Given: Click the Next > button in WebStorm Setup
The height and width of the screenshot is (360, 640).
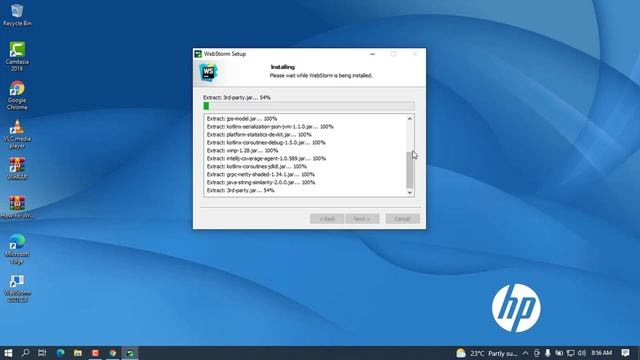Looking at the screenshot, I should pyautogui.click(x=362, y=219).
